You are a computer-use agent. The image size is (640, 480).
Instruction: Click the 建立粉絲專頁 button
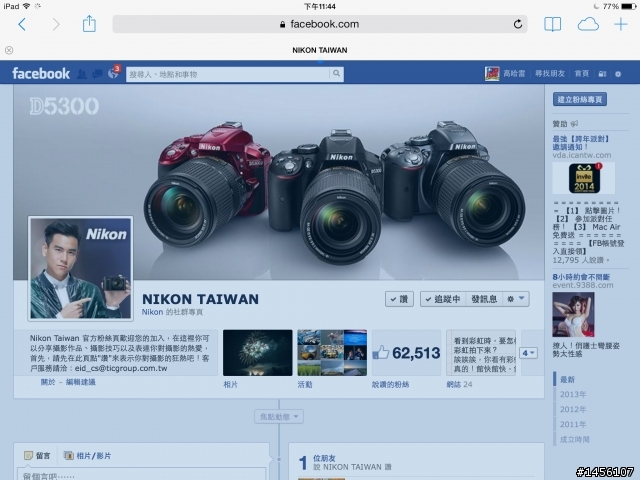point(580,99)
